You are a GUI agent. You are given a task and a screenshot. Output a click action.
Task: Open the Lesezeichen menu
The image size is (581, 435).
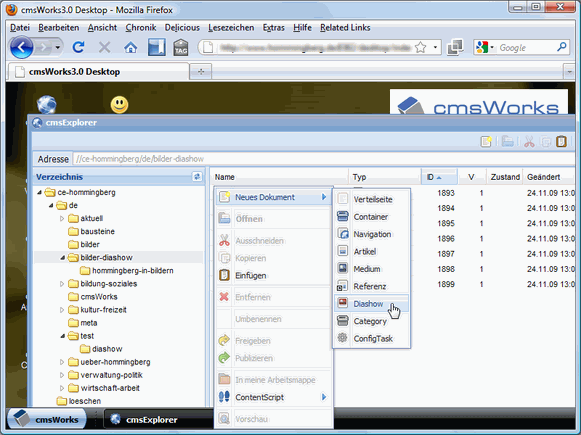click(231, 27)
